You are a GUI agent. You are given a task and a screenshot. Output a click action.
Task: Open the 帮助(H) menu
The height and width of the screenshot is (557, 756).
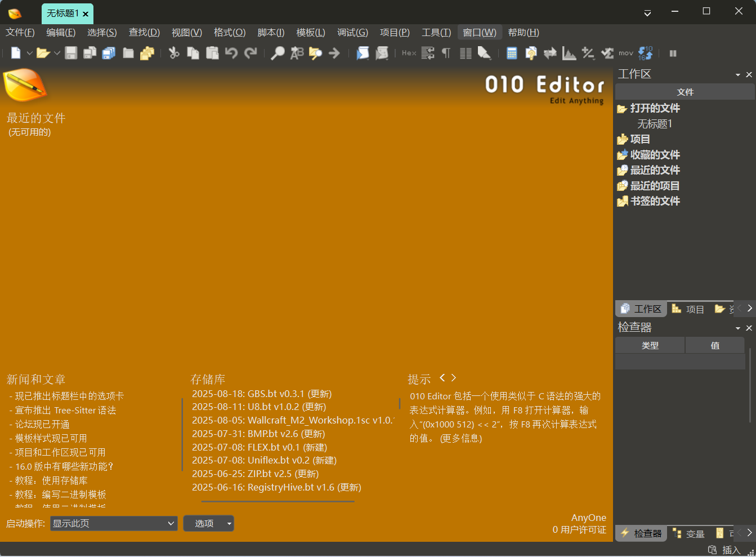click(x=524, y=32)
